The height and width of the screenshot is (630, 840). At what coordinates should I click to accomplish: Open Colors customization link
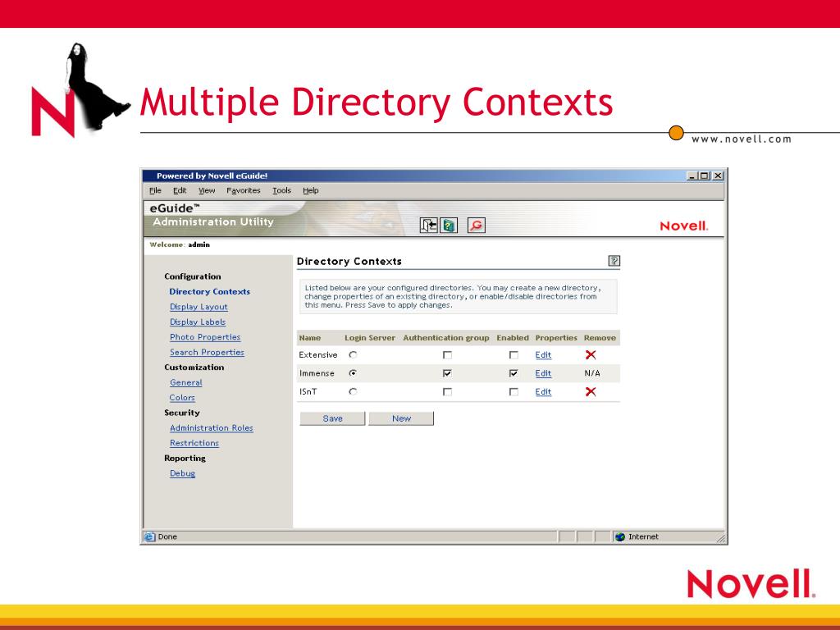pyautogui.click(x=182, y=398)
